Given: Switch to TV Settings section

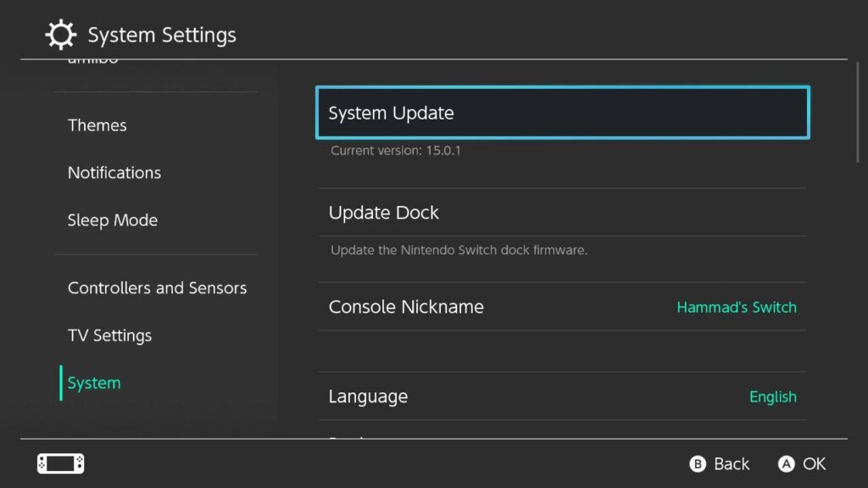Looking at the screenshot, I should (109, 335).
